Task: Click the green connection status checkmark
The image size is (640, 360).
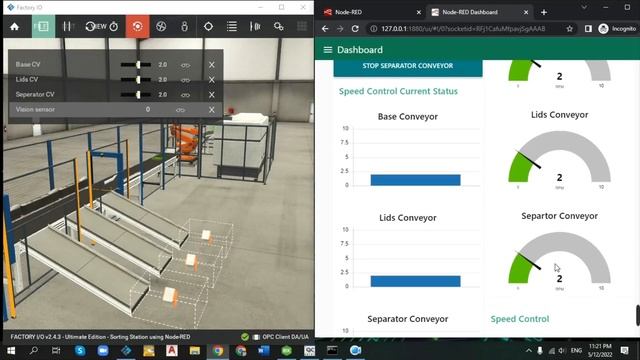Action: coord(245,337)
